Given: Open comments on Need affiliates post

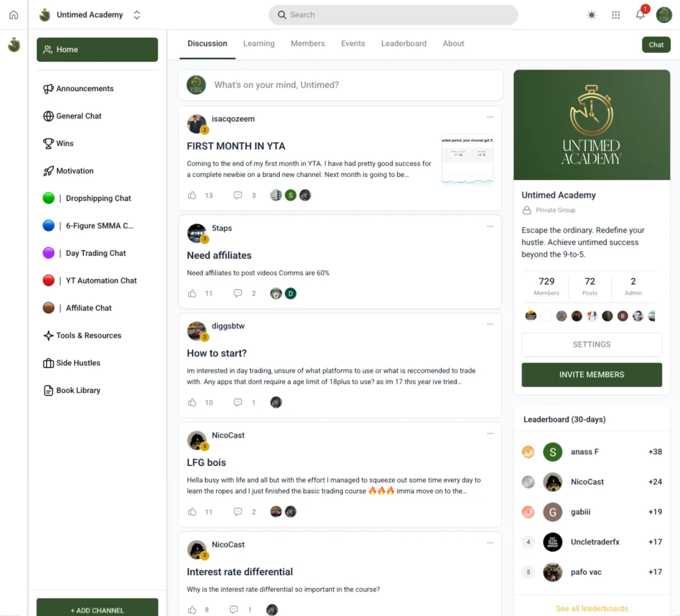Looking at the screenshot, I should coord(238,294).
